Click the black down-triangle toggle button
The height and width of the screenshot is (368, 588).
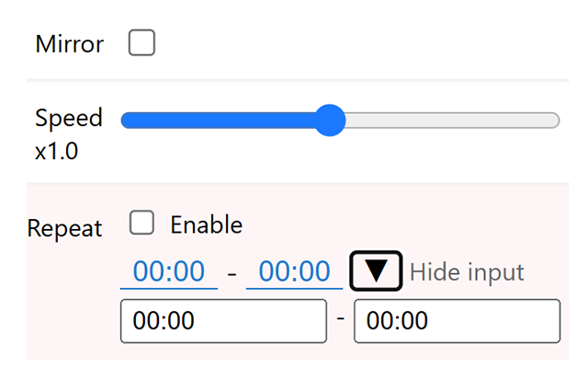click(x=377, y=271)
